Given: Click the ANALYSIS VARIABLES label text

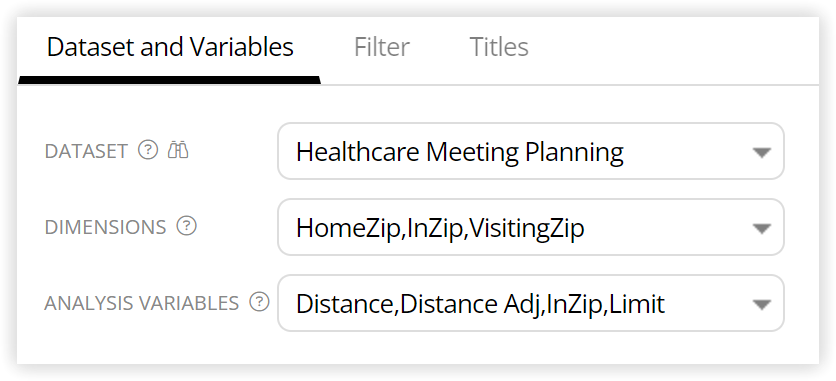Looking at the screenshot, I should click(x=142, y=303).
